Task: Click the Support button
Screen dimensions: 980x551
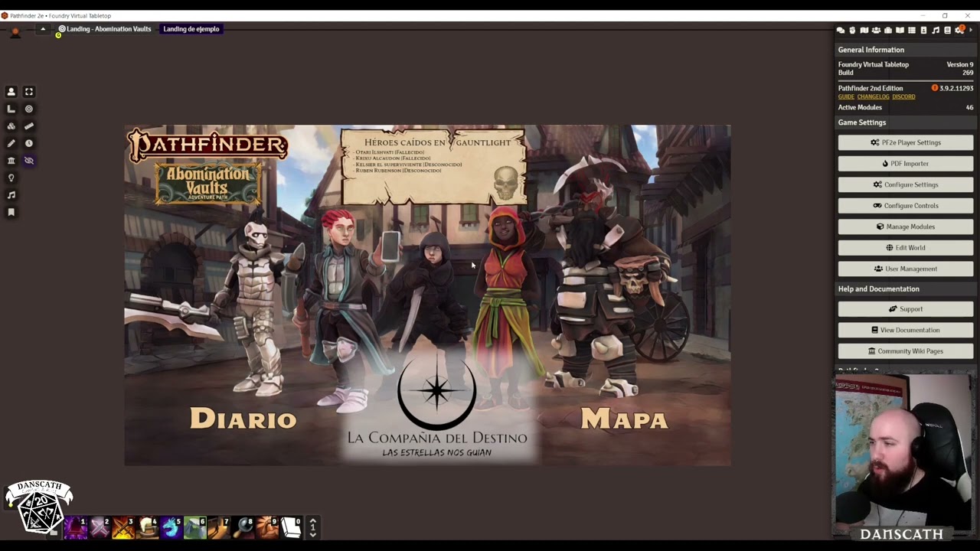Action: [906, 309]
